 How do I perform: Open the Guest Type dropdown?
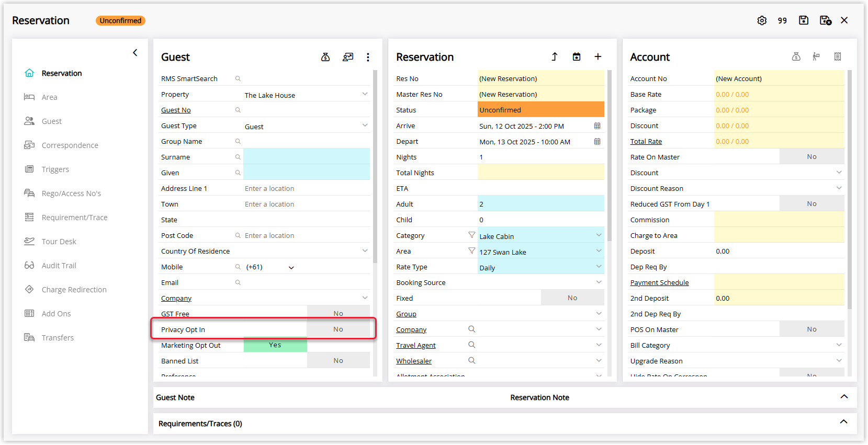click(x=365, y=125)
